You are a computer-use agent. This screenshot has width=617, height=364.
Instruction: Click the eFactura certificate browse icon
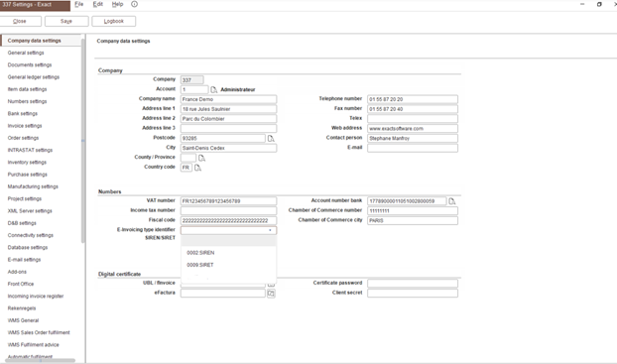[x=271, y=294]
